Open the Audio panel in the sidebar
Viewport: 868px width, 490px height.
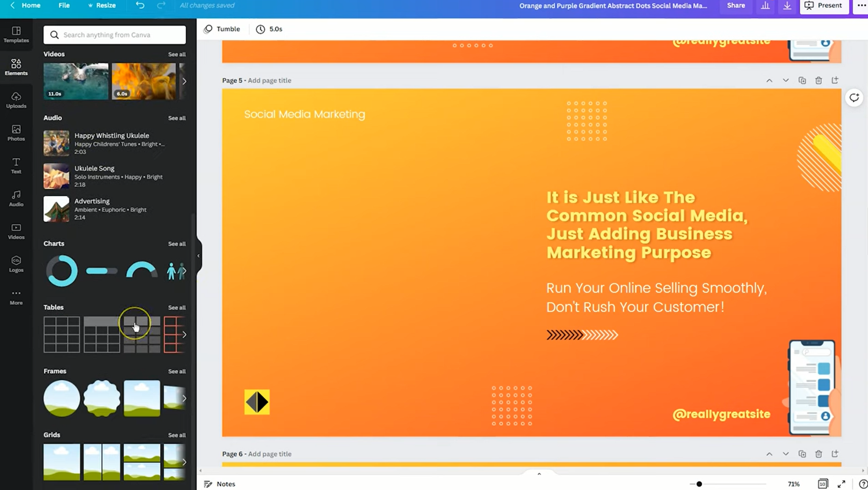16,198
